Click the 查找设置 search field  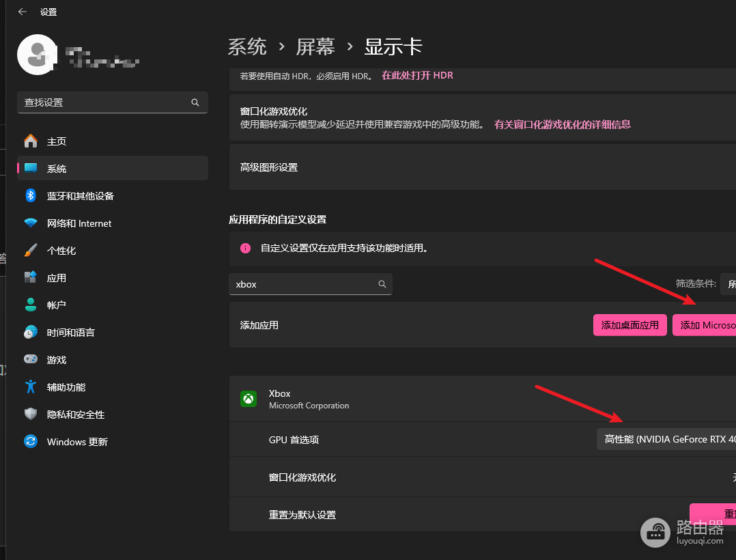pos(113,102)
